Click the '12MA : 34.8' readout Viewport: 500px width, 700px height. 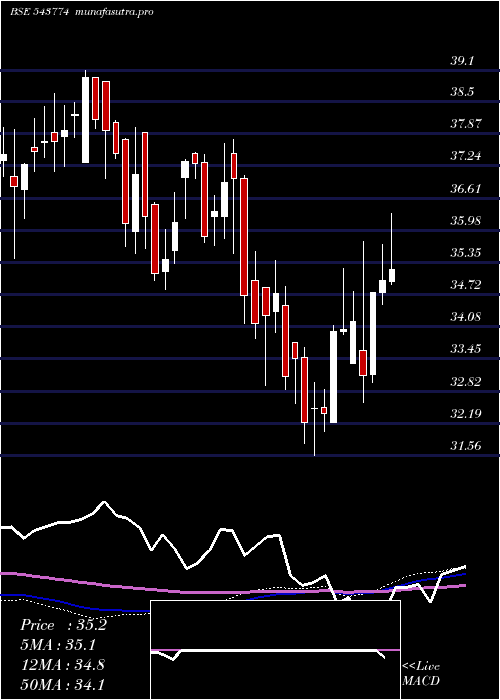pos(63,664)
